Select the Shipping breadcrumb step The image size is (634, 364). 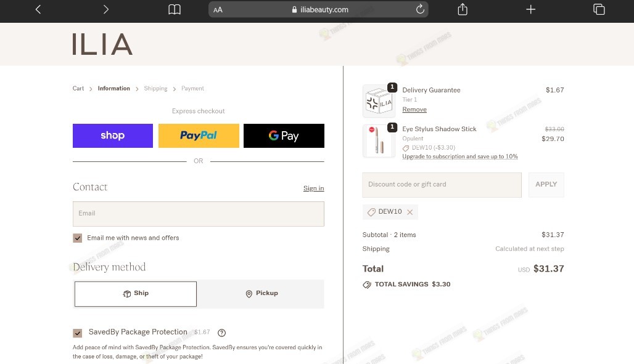click(x=155, y=89)
